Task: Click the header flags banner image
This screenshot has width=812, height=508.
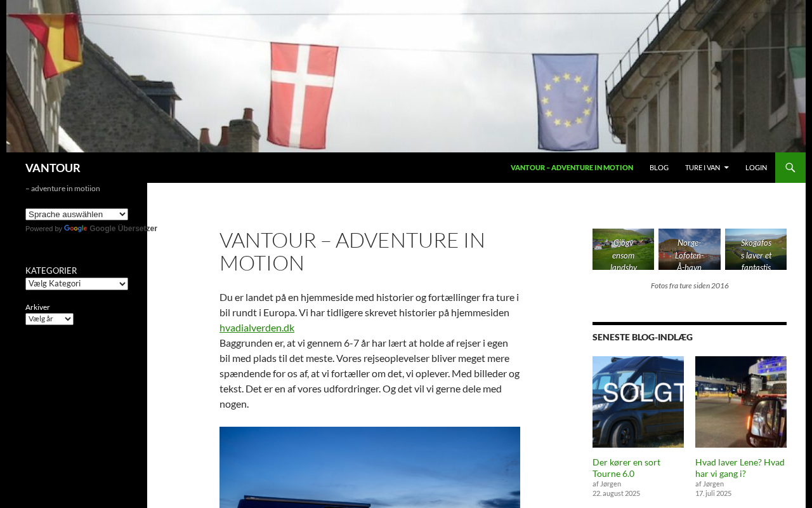Action: [406, 76]
